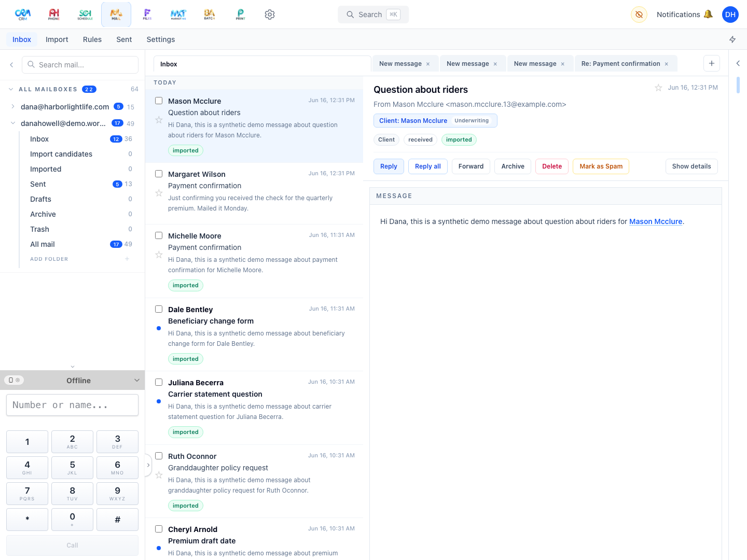Star Michelle Moore's message in list
The width and height of the screenshot is (747, 560).
pos(159,255)
